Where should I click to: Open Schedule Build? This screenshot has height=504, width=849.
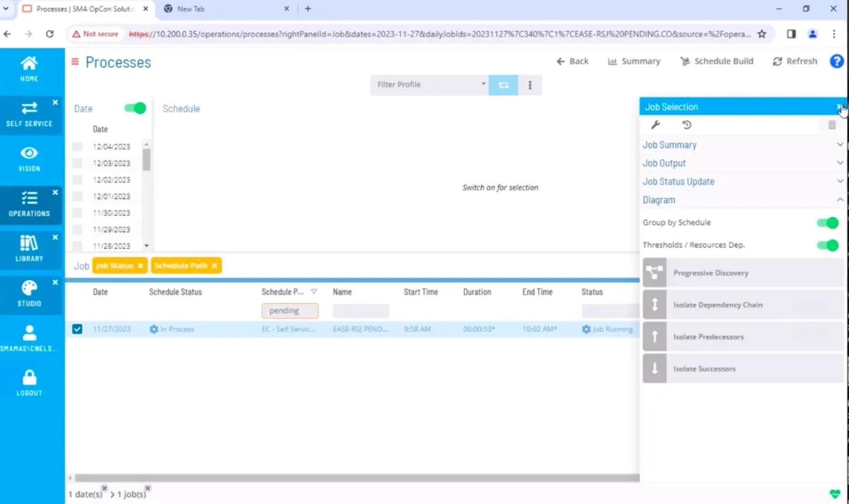click(x=717, y=61)
